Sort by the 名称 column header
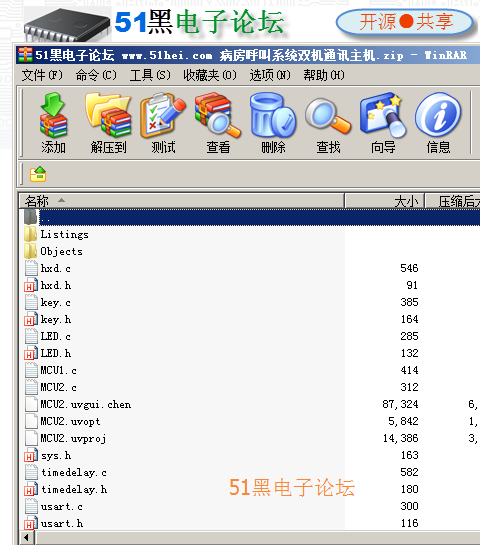This screenshot has width=480, height=545. point(181,201)
